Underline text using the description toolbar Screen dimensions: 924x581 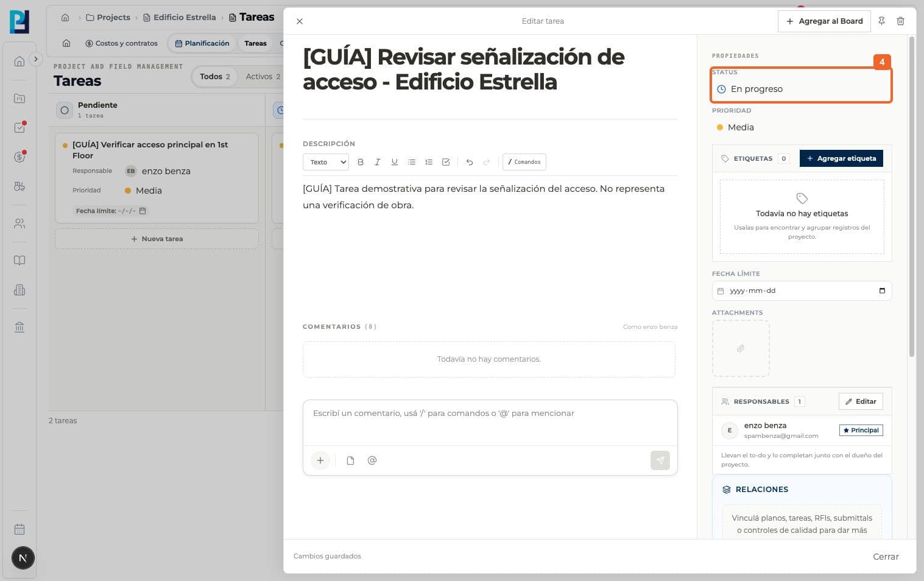[x=395, y=162]
